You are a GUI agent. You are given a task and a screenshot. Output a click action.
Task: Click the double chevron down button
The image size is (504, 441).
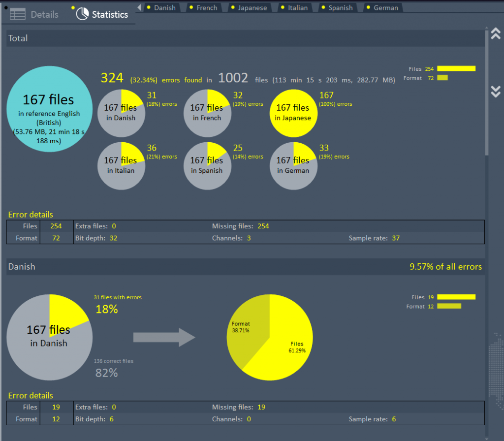click(x=496, y=91)
